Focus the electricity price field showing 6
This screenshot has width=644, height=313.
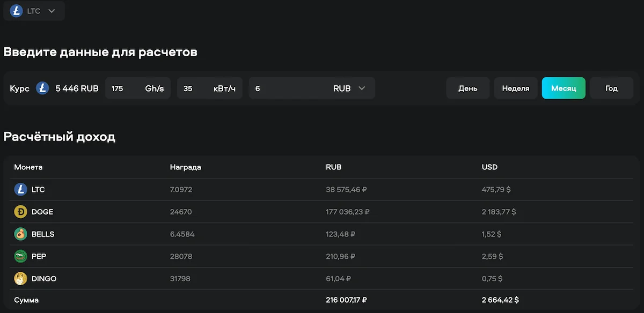tap(312, 88)
